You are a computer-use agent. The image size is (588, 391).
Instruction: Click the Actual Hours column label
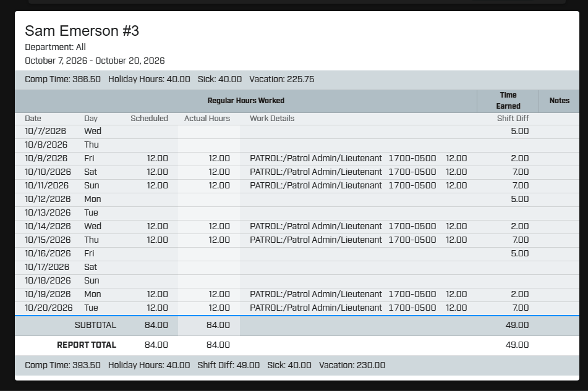[x=207, y=119]
